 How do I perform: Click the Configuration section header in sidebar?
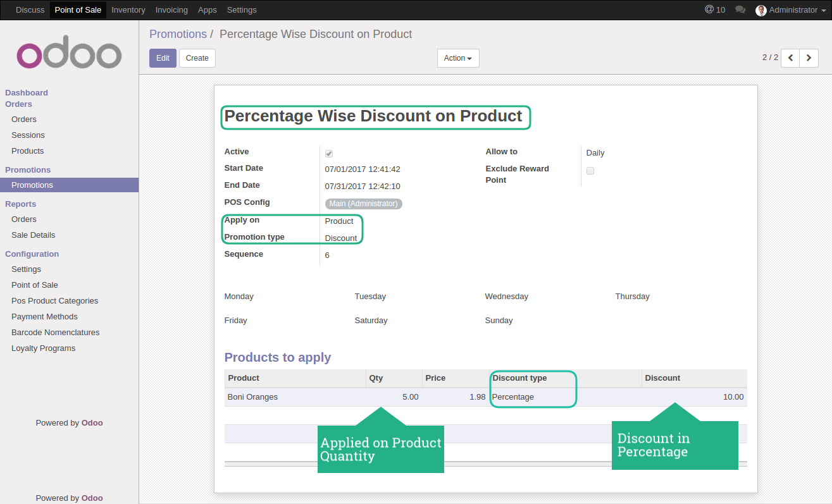32,254
